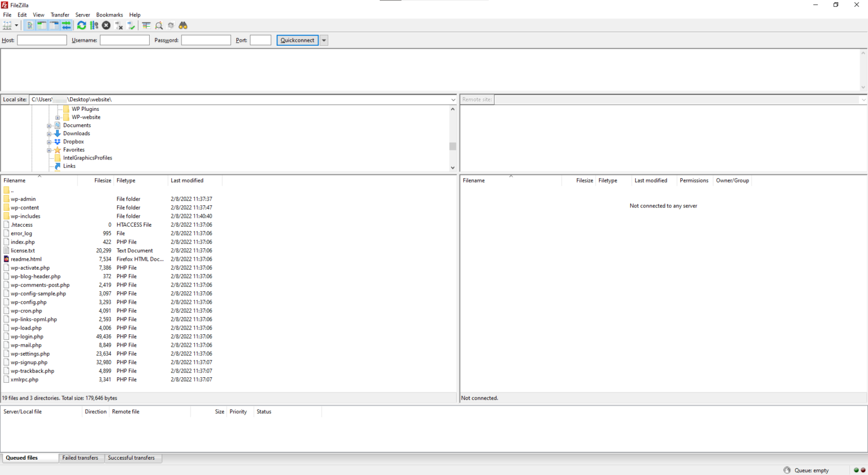This screenshot has height=475, width=868.
Task: Toggle the message log display
Action: point(29,25)
